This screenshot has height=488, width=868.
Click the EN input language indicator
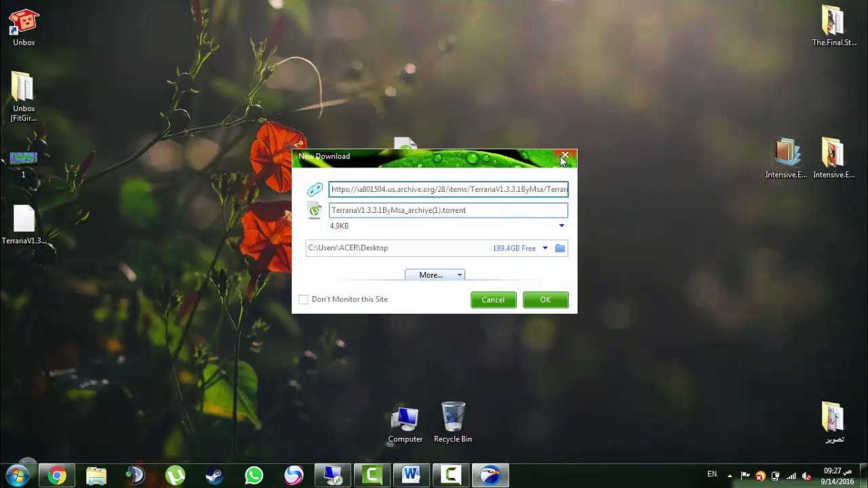coord(712,474)
